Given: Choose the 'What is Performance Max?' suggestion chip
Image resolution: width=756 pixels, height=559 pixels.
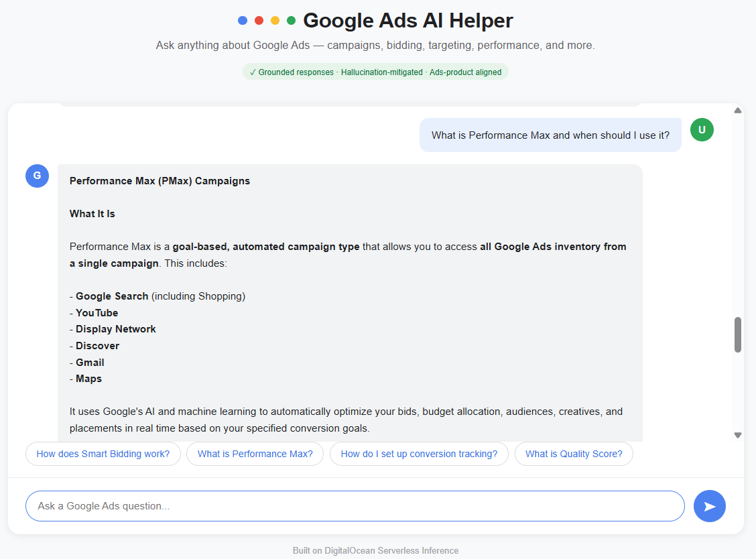Looking at the screenshot, I should pos(255,454).
